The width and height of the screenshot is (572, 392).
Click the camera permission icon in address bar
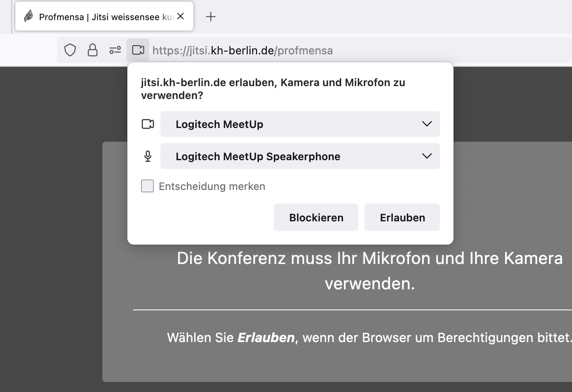(138, 50)
